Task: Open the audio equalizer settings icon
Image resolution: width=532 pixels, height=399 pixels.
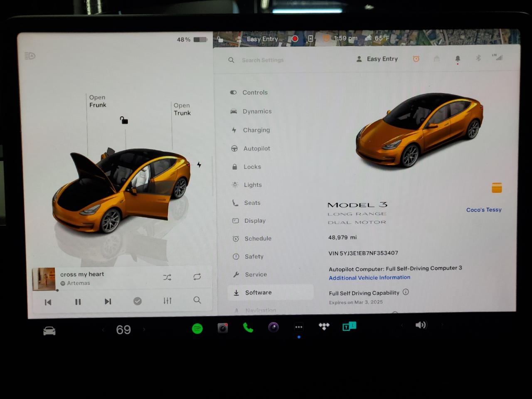Action: pyautogui.click(x=167, y=300)
